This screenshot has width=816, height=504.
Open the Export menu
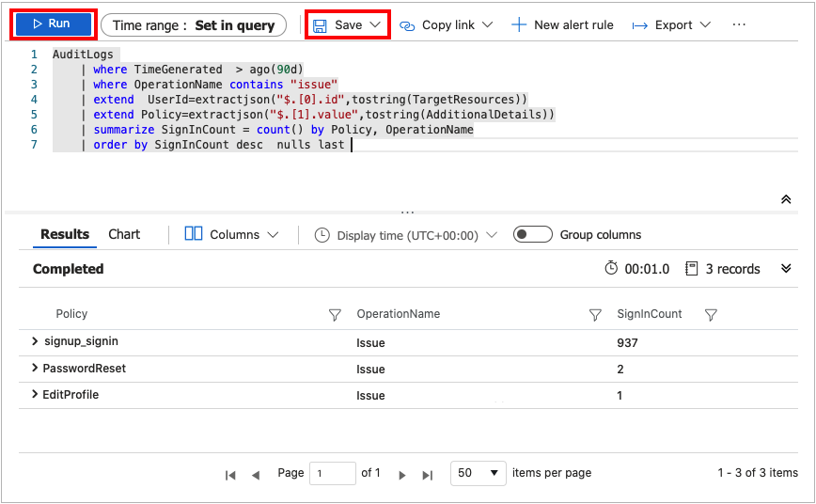671,25
